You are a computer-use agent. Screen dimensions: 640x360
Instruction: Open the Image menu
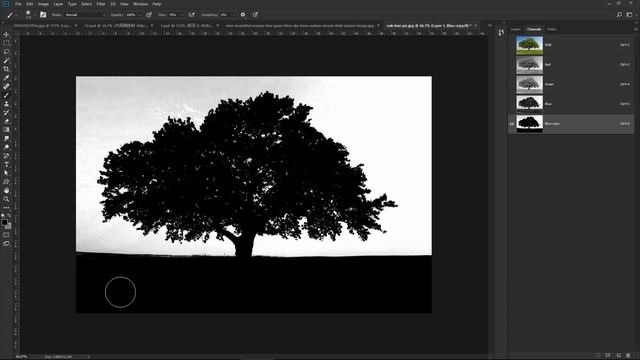pos(43,4)
